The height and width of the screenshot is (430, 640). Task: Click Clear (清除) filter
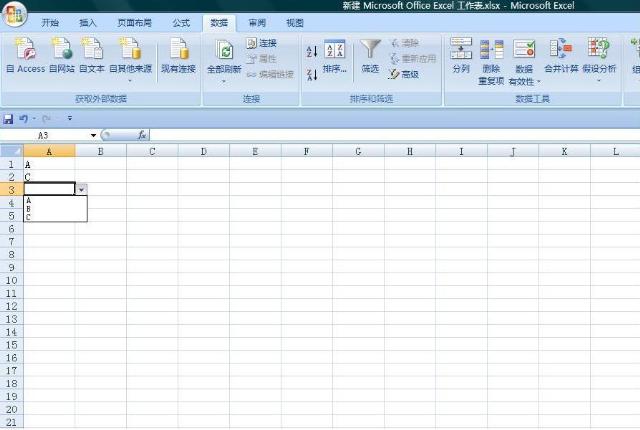tap(404, 43)
